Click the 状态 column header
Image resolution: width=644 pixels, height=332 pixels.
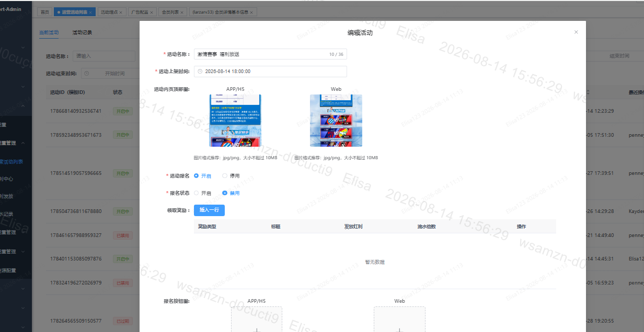118,92
